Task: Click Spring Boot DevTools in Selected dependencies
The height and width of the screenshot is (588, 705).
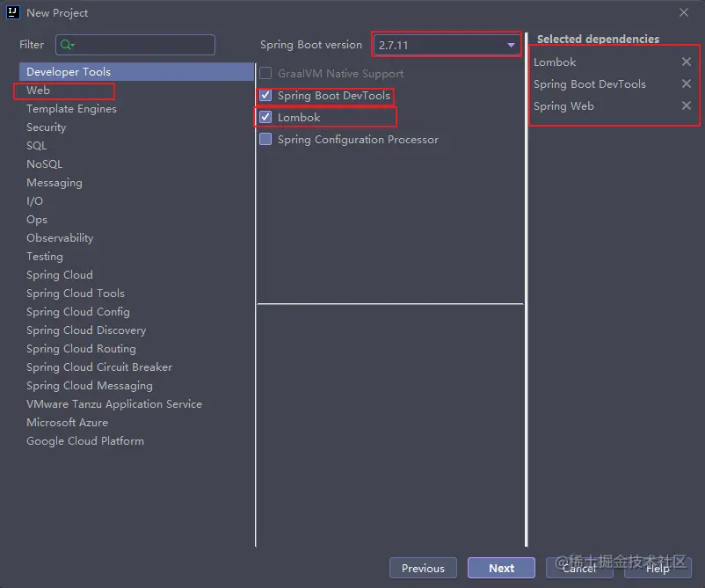Action: click(590, 84)
